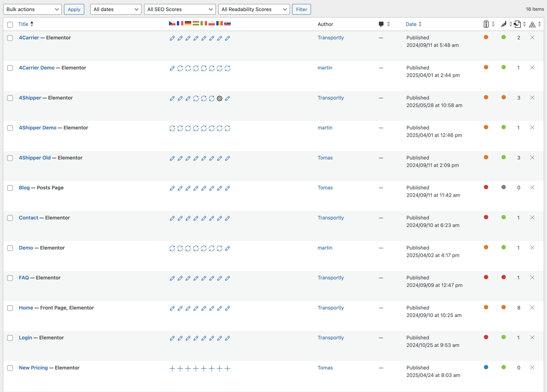
Task: Open the Contact page link
Action: pyautogui.click(x=28, y=217)
